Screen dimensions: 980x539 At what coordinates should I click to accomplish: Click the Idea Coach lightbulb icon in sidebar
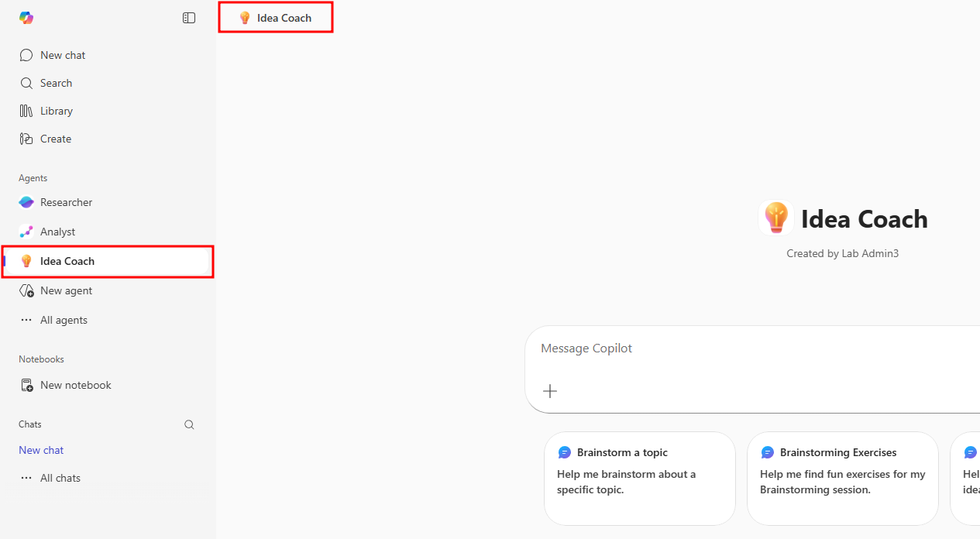(26, 261)
